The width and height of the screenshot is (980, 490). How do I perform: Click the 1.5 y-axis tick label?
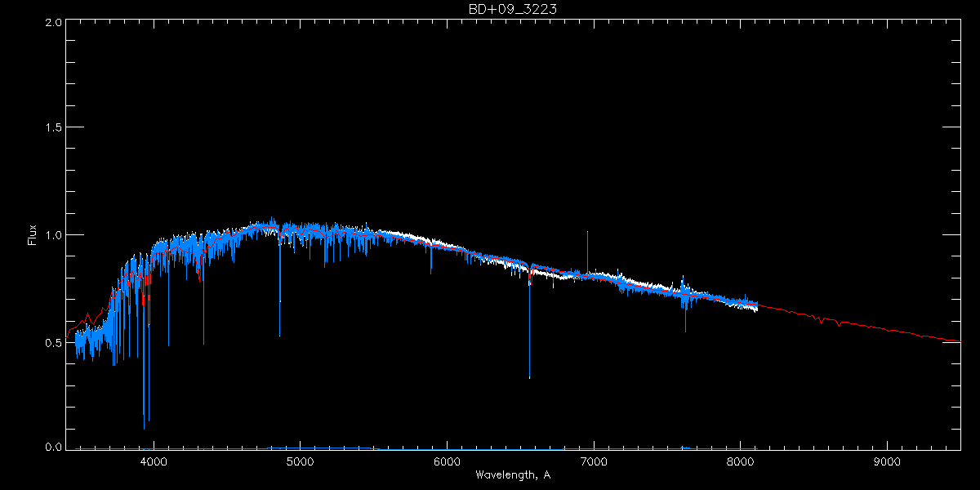53,128
